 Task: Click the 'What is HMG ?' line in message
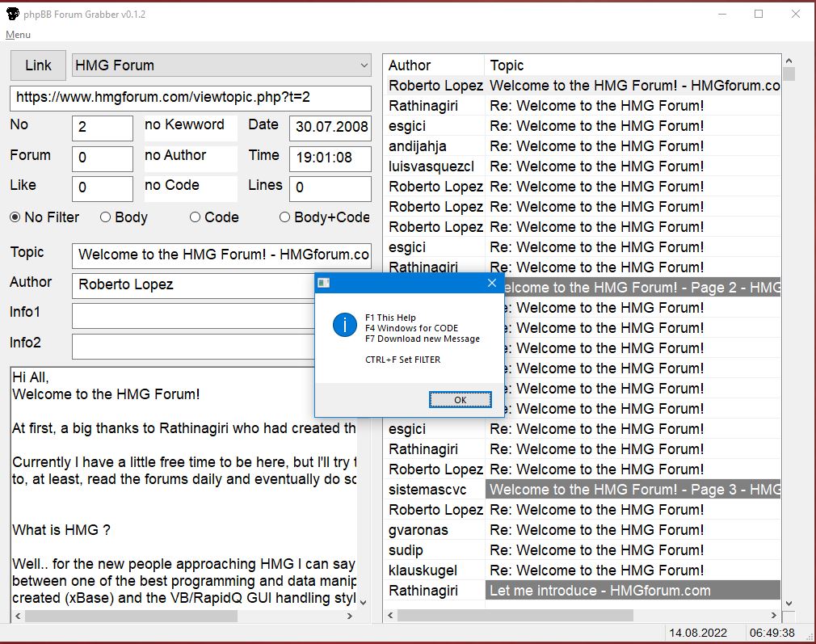click(x=61, y=530)
